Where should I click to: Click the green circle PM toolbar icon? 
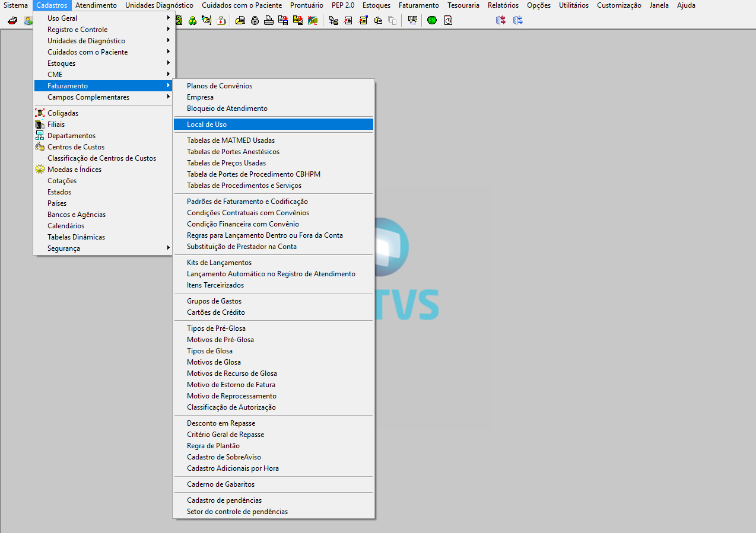coord(432,20)
